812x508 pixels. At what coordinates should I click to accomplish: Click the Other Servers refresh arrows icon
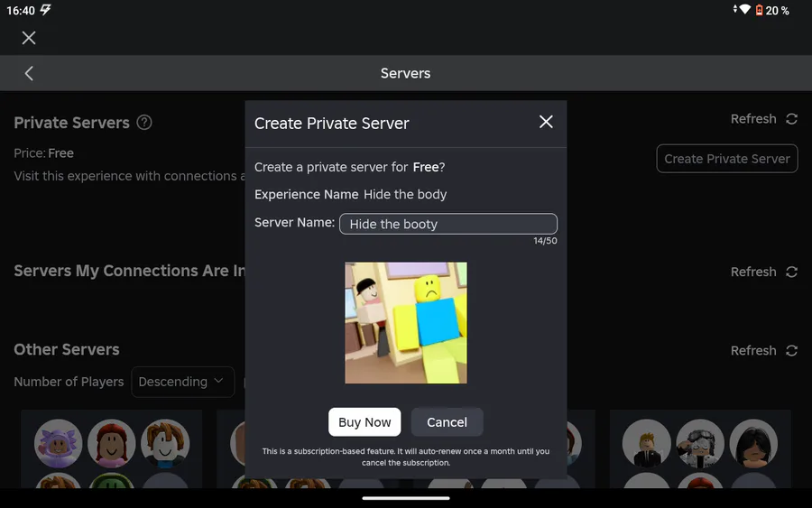click(791, 351)
